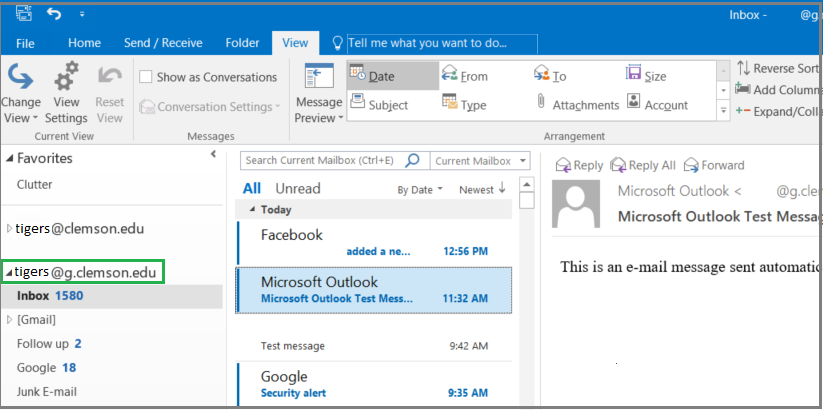823x410 pixels.
Task: Click Reply in reading pane
Action: (579, 165)
